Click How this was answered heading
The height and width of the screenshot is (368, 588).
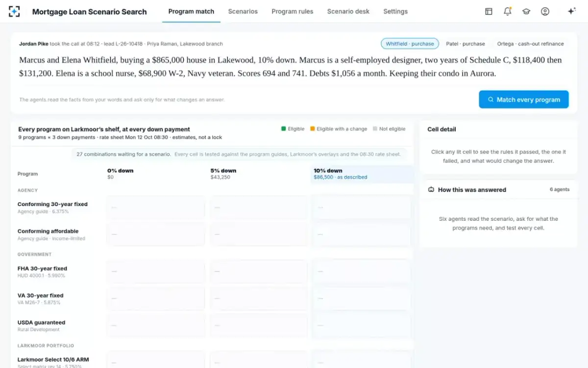(472, 190)
